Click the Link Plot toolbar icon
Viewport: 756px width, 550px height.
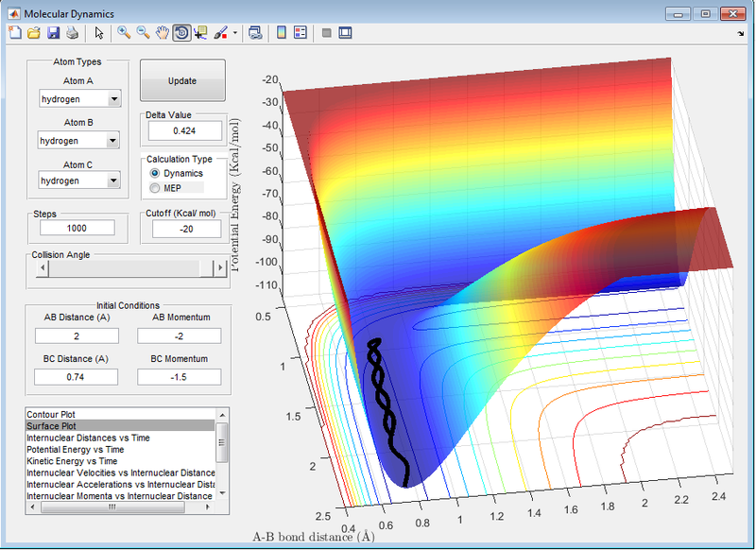point(255,33)
